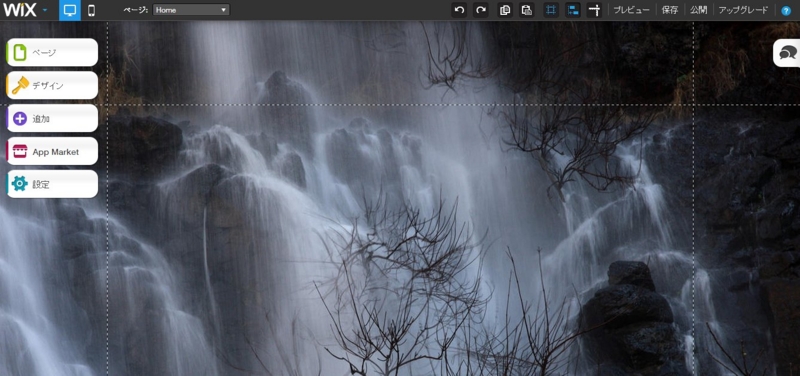The image size is (800, 376).
Task: Copy the selected element
Action: click(505, 10)
